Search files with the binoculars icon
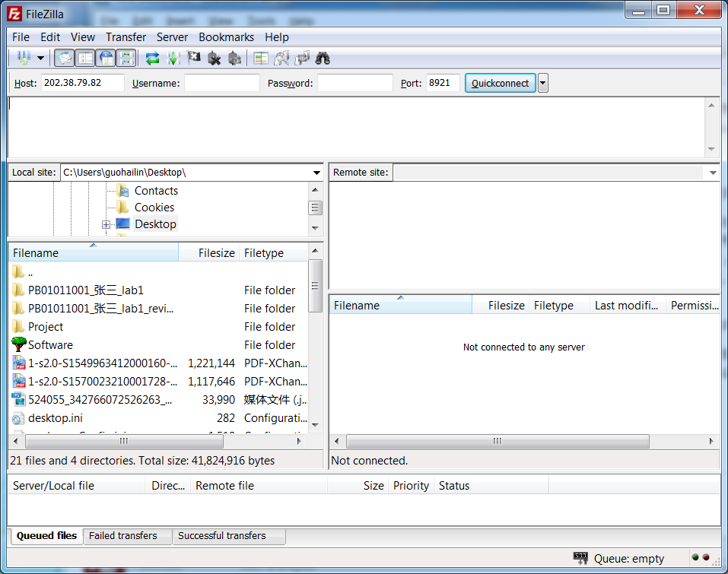 (323, 58)
